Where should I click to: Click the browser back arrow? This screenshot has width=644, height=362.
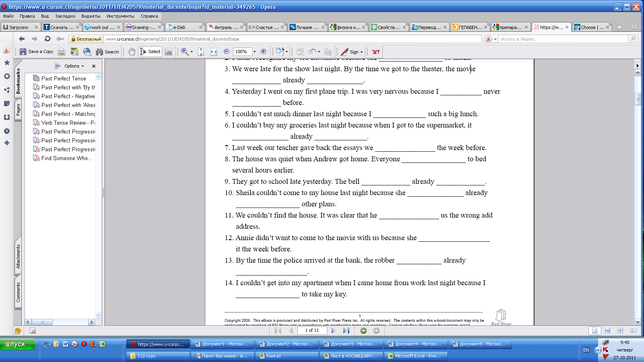pos(22,39)
